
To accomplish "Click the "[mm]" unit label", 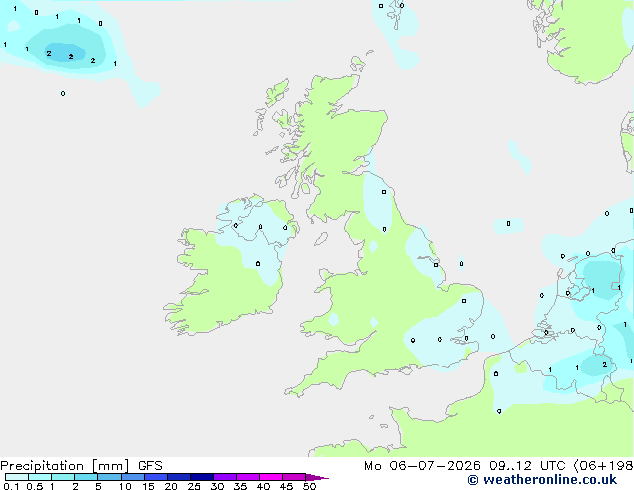I will point(111,466).
